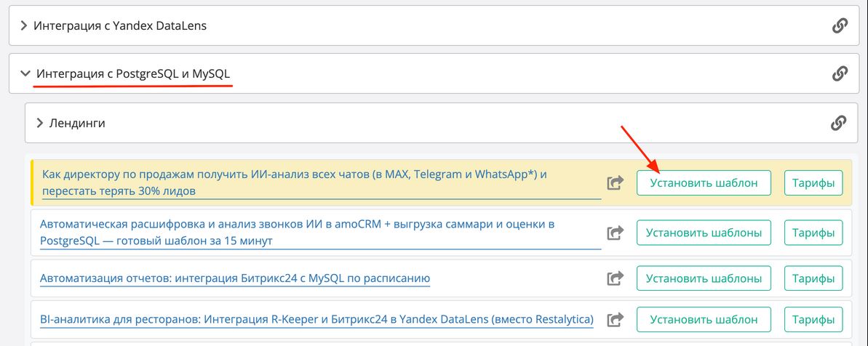868x346 pixels.
Task: Copy link icon for PostgreSQL и MySQL section
Action: tap(839, 73)
